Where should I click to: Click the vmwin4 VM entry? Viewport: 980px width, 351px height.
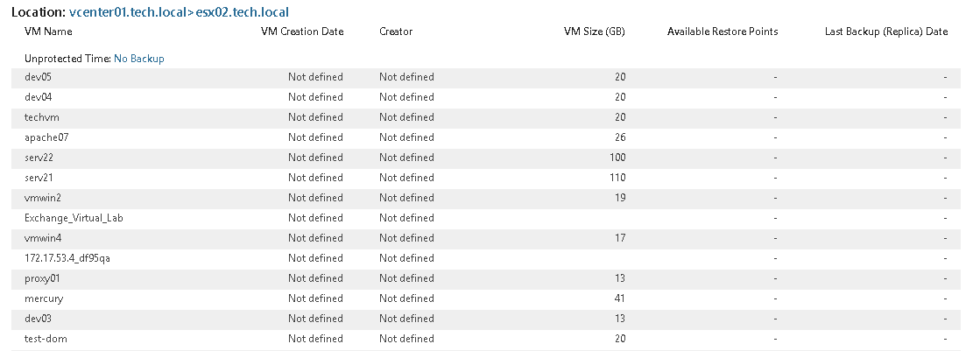(x=43, y=238)
